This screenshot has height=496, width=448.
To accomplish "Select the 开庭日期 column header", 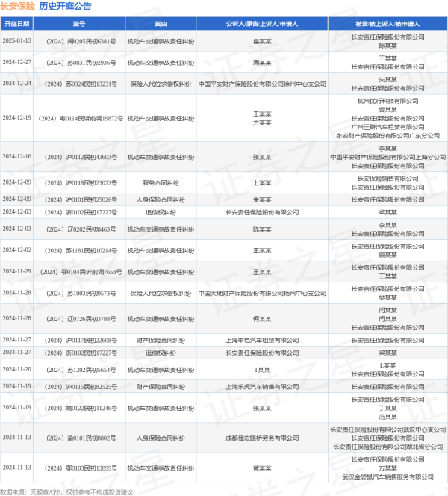I will [x=16, y=24].
